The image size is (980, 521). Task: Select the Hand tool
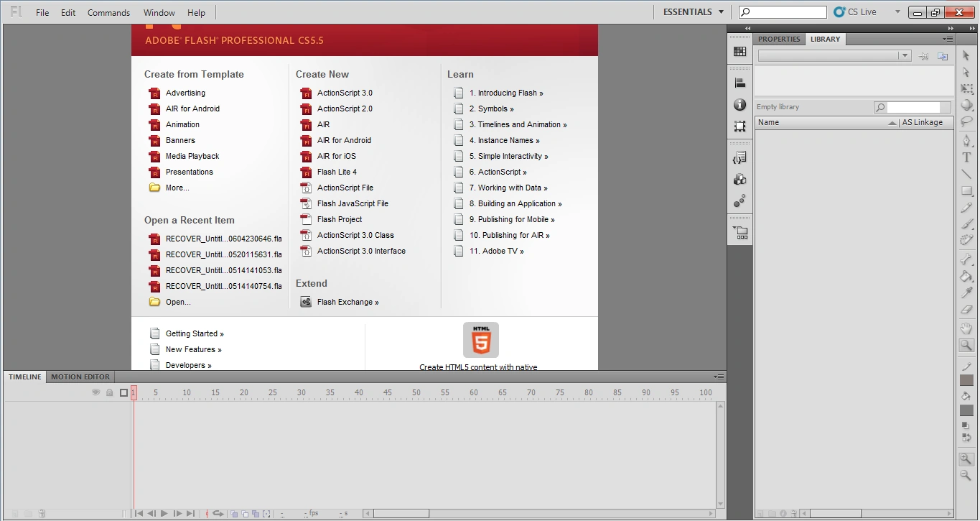pyautogui.click(x=966, y=328)
